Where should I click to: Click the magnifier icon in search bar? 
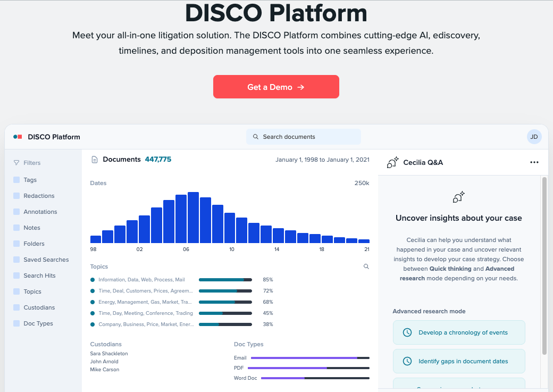click(x=256, y=137)
